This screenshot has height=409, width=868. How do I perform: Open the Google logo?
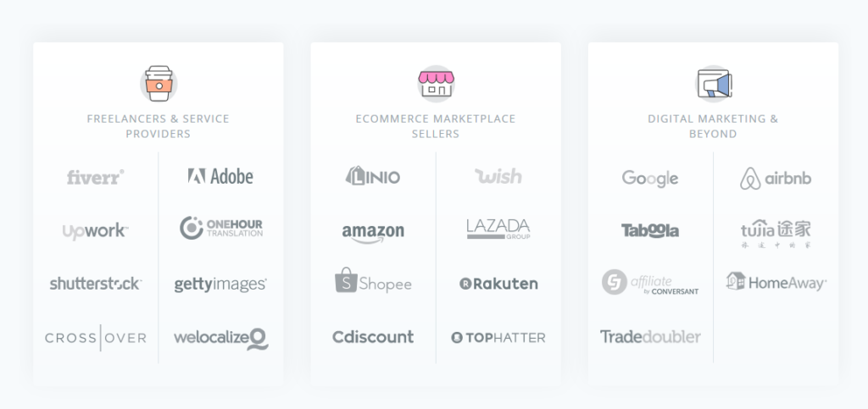650,179
